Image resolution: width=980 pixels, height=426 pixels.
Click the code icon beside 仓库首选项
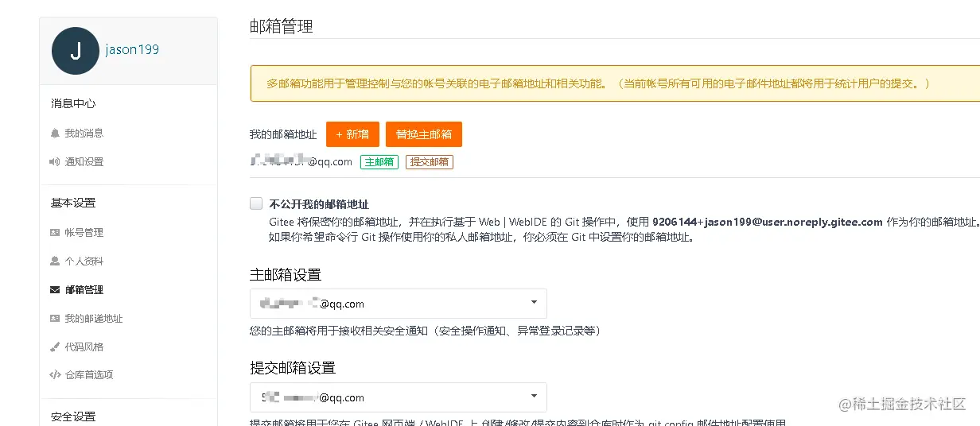point(55,375)
